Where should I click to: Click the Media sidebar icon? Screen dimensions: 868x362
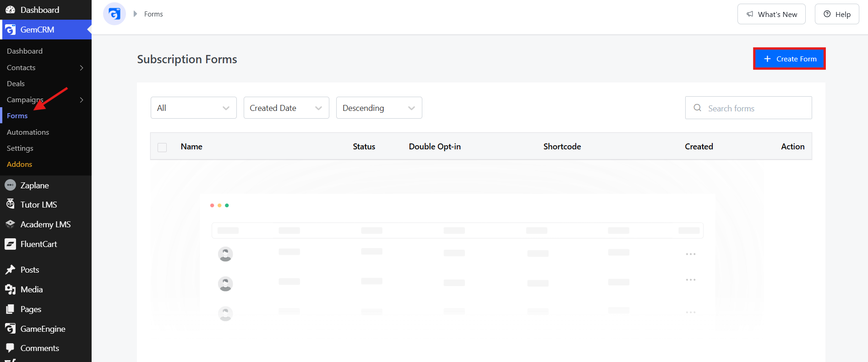pyautogui.click(x=10, y=289)
